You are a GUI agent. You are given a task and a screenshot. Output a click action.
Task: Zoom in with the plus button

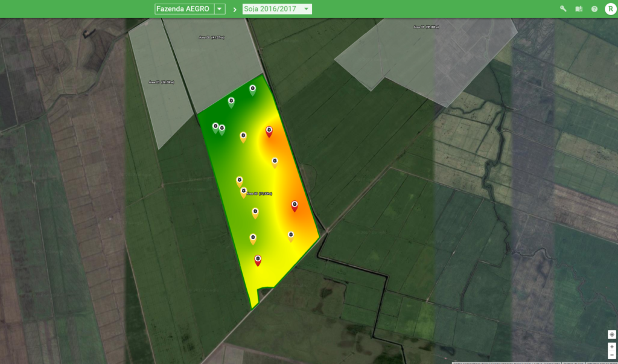click(x=611, y=347)
